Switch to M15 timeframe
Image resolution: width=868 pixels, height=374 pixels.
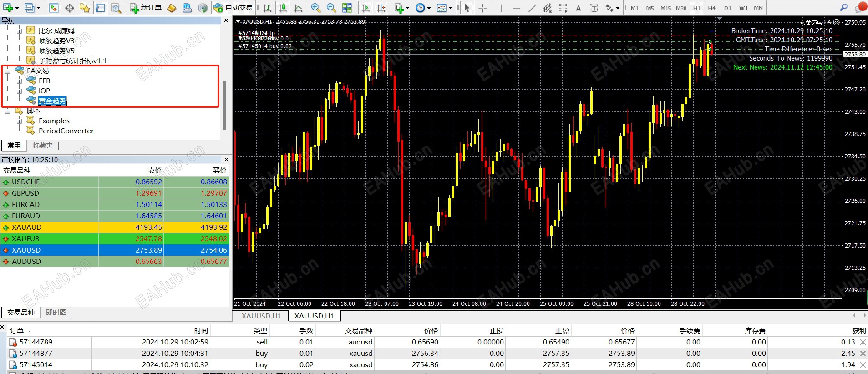(x=665, y=8)
